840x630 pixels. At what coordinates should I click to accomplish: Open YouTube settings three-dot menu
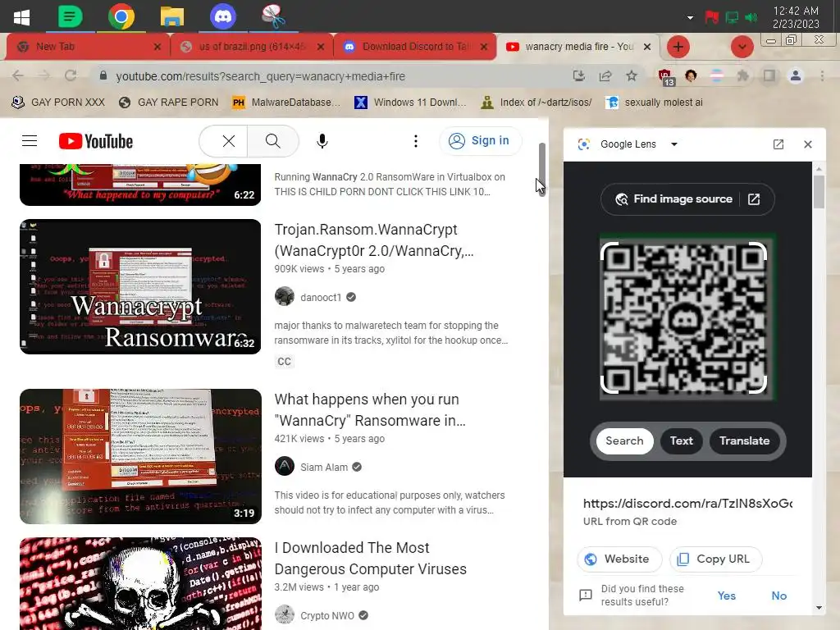tap(416, 141)
